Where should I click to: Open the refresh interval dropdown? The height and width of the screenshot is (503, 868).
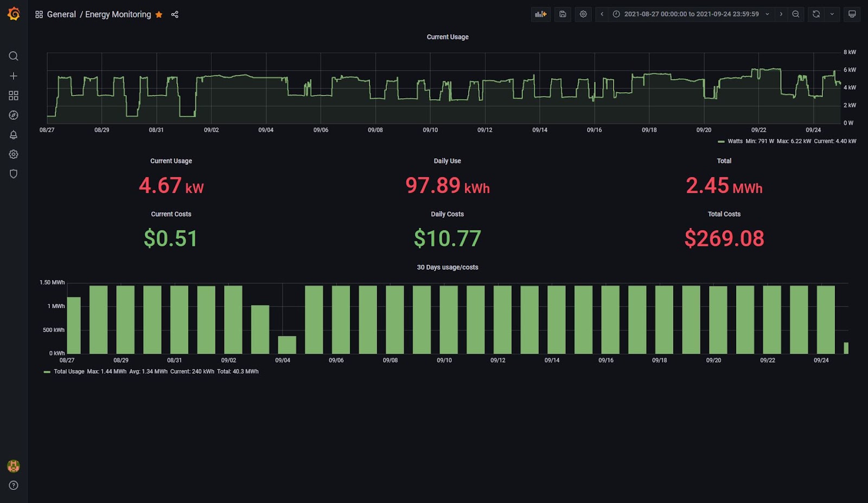[x=831, y=14]
